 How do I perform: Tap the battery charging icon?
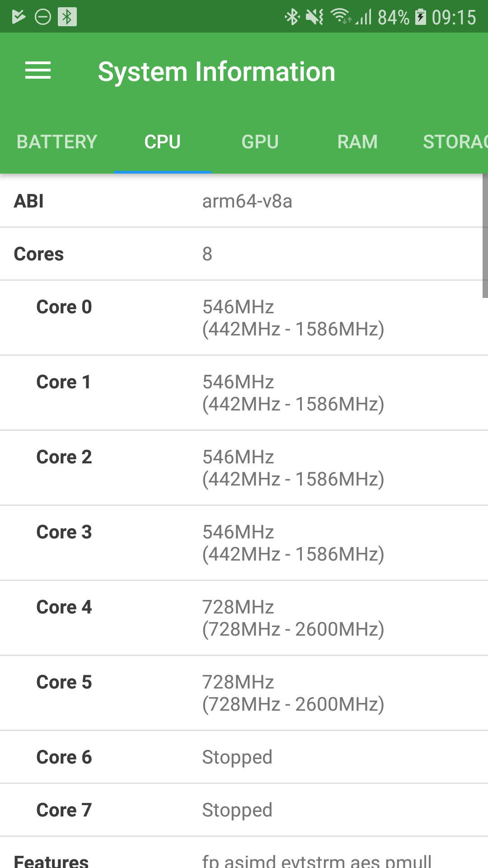click(x=421, y=17)
